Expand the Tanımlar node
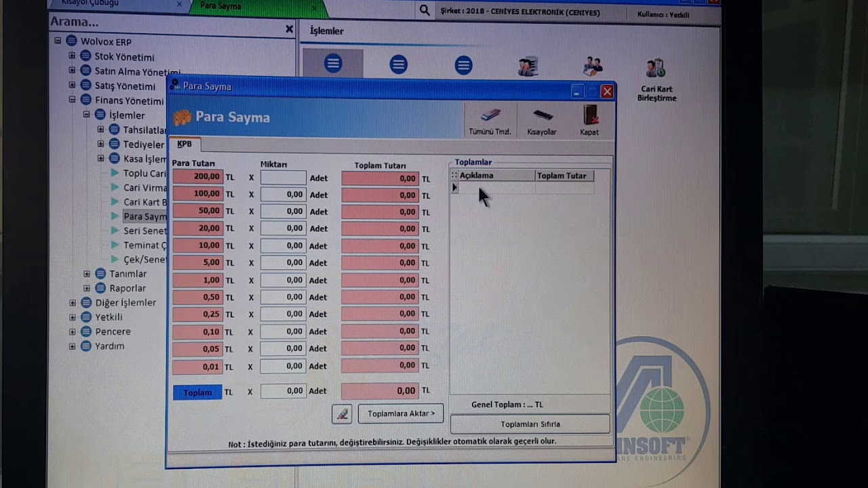Image resolution: width=868 pixels, height=488 pixels. (87, 274)
